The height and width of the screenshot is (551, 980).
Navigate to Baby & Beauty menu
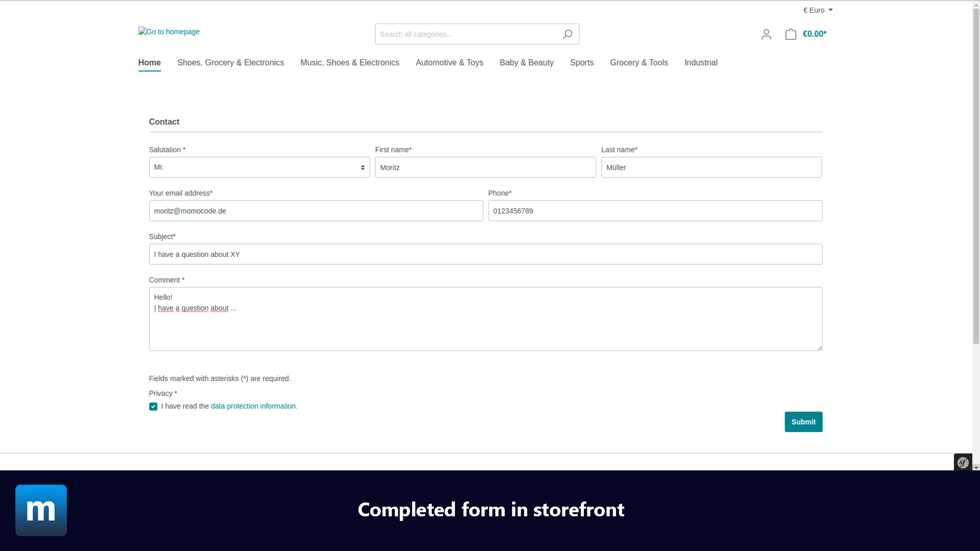pos(526,63)
